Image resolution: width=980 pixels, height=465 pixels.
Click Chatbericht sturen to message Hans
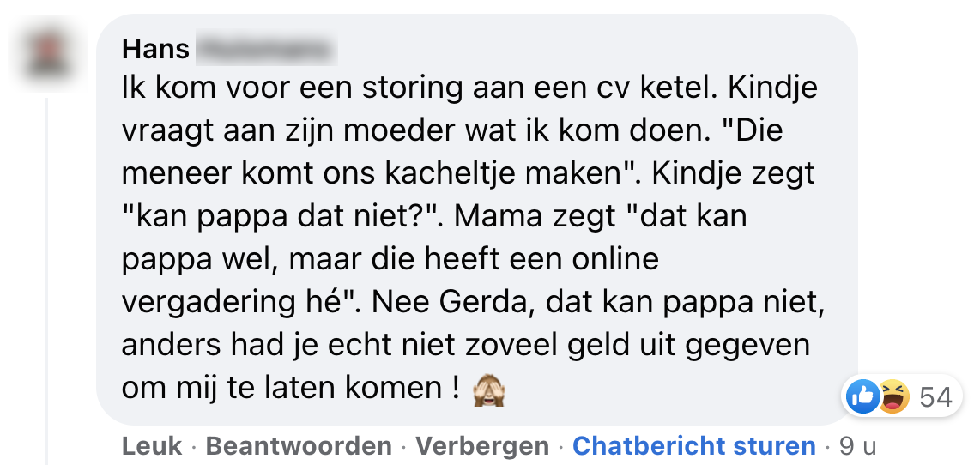coord(693,446)
